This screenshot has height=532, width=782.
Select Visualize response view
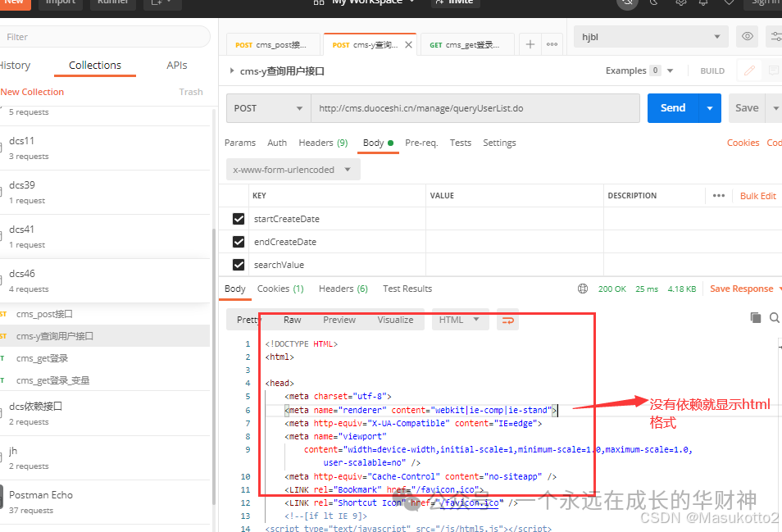(x=395, y=320)
